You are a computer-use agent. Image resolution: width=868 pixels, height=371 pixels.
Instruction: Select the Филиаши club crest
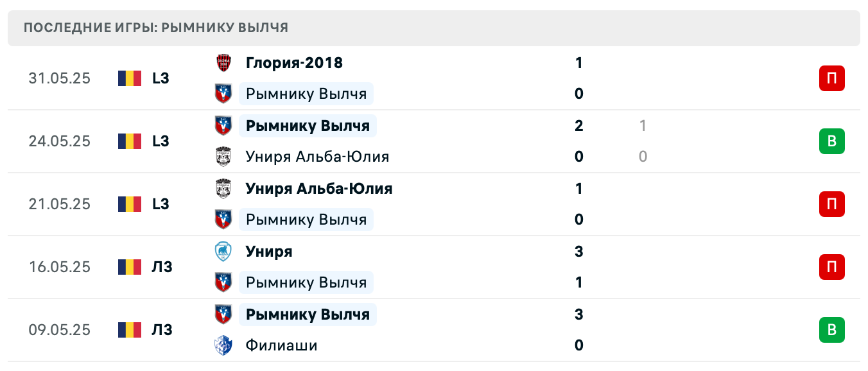(x=223, y=345)
